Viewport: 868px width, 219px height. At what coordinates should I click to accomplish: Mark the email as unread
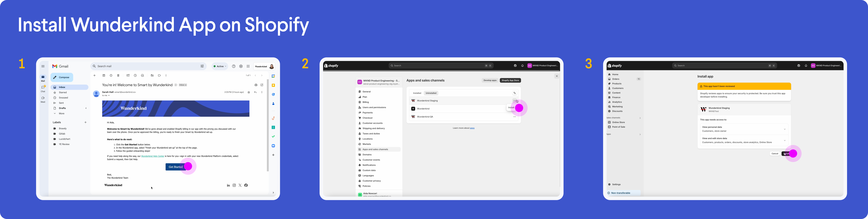(128, 75)
